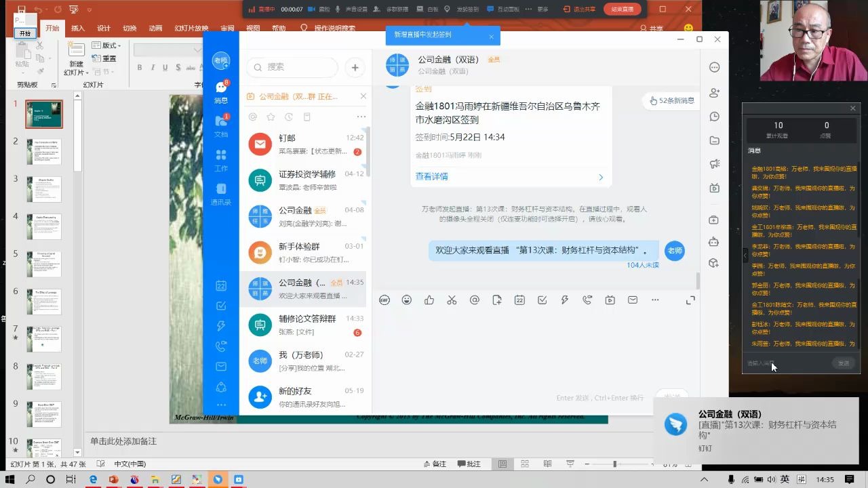Open 切换 tab in PowerPoint
The width and height of the screenshot is (868, 488).
click(x=130, y=28)
